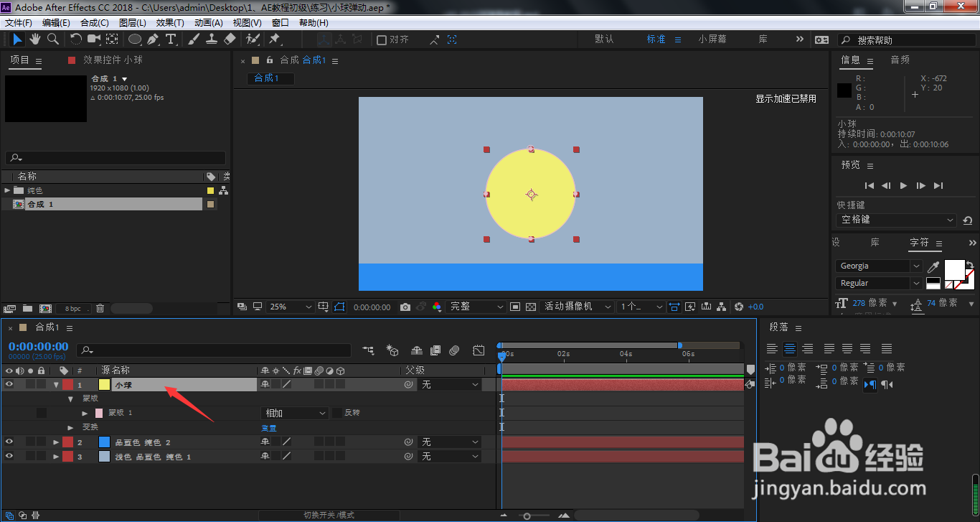The height and width of the screenshot is (522, 980).
Task: Open grid and guide options icon
Action: (324, 307)
